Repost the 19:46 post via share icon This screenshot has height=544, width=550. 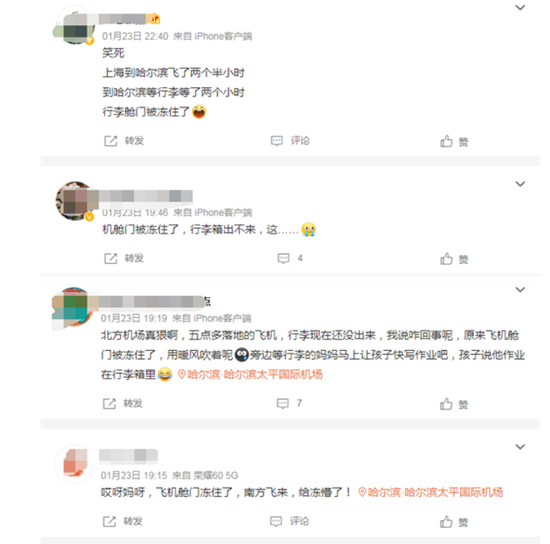(x=110, y=258)
